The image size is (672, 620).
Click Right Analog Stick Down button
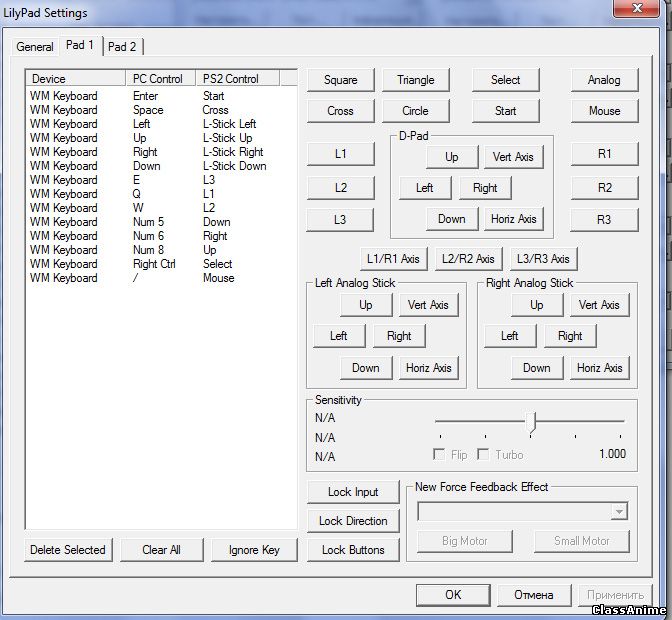[537, 368]
